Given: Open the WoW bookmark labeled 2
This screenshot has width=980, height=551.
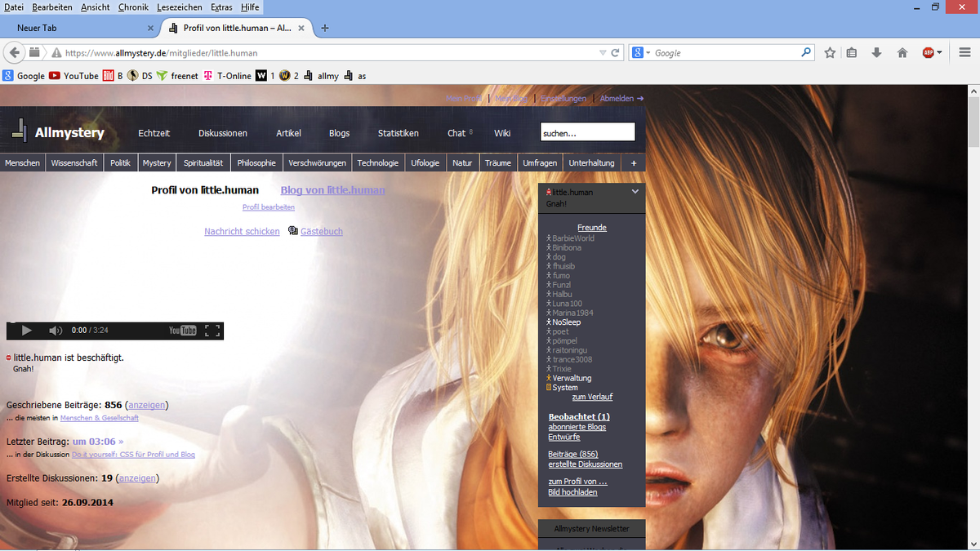Looking at the screenshot, I should click(x=289, y=76).
